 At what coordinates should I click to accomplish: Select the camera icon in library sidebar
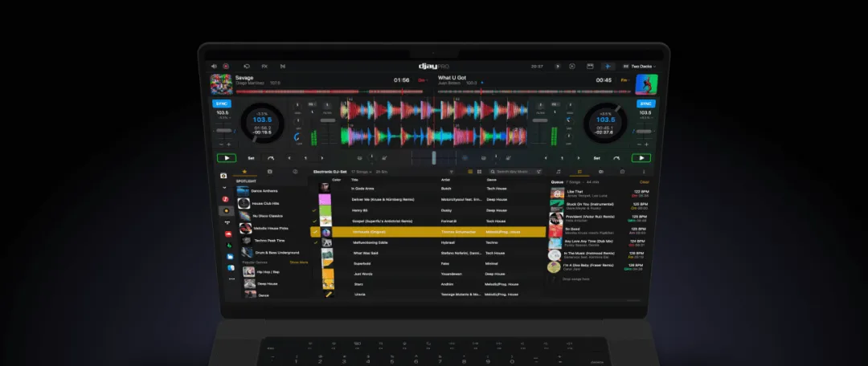tap(223, 175)
